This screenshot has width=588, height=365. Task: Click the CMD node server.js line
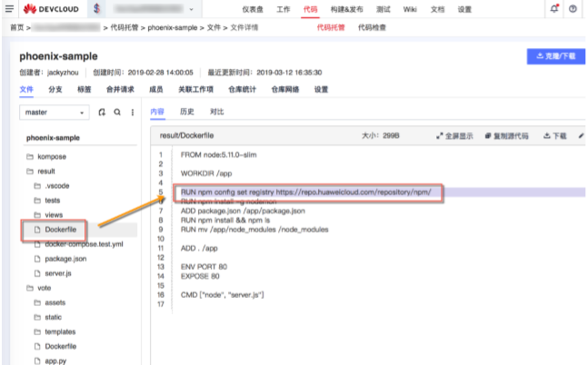223,295
